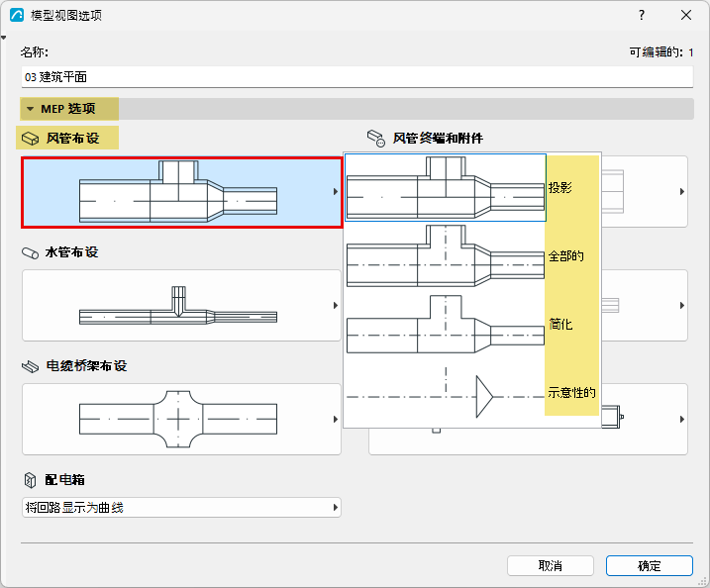Click the cable tray routing icon

(x=31, y=366)
